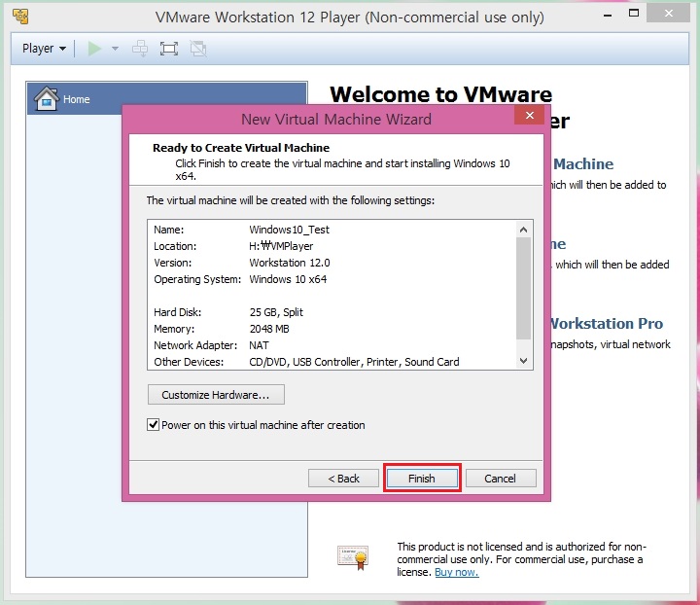Click the Unity mode toolbar icon
This screenshot has width=700, height=605.
[198, 49]
